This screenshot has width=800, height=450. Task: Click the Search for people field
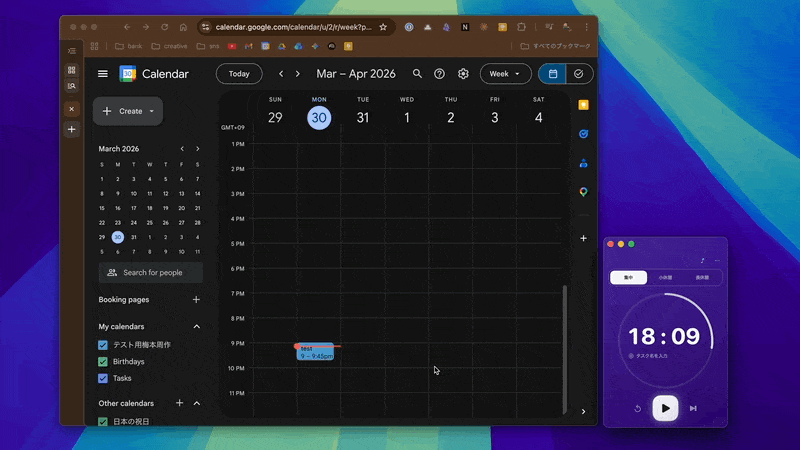tap(151, 272)
